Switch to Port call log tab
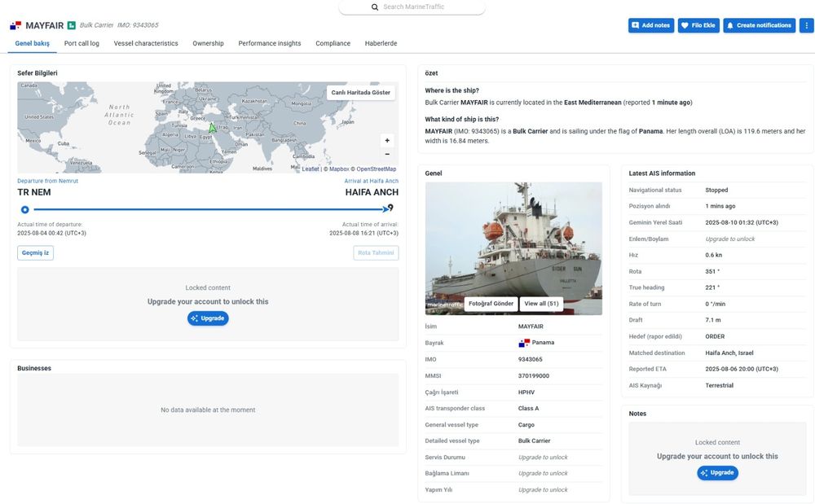 tap(81, 44)
